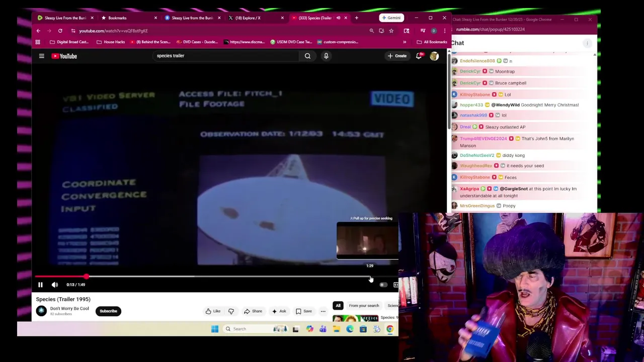Click the red scrubber on the progress bar
The width and height of the screenshot is (644, 362).
pyautogui.click(x=87, y=277)
